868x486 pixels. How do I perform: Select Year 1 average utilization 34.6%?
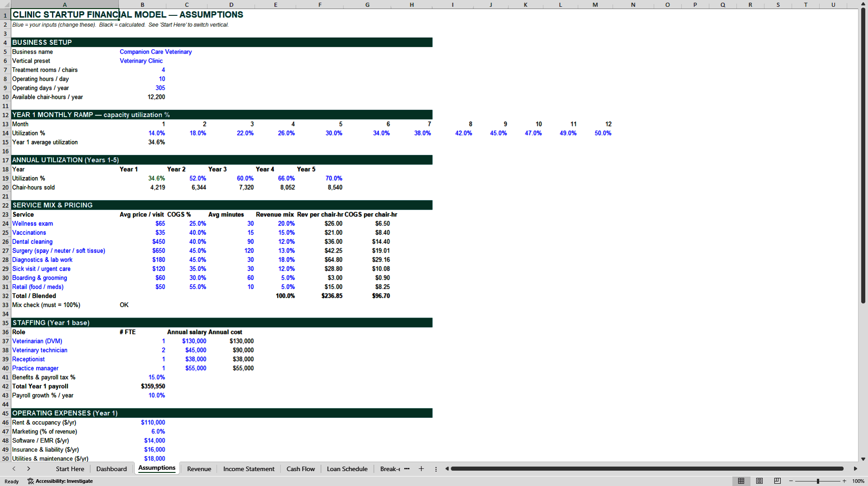[142, 142]
